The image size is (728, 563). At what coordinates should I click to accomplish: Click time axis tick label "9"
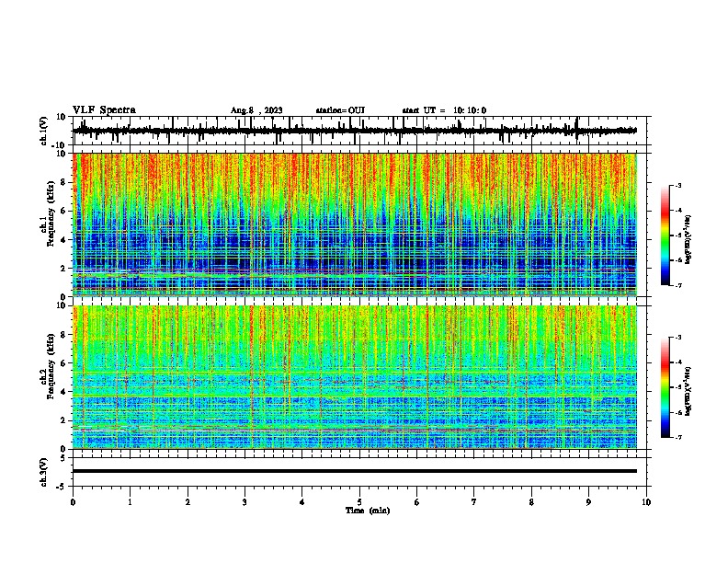588,502
